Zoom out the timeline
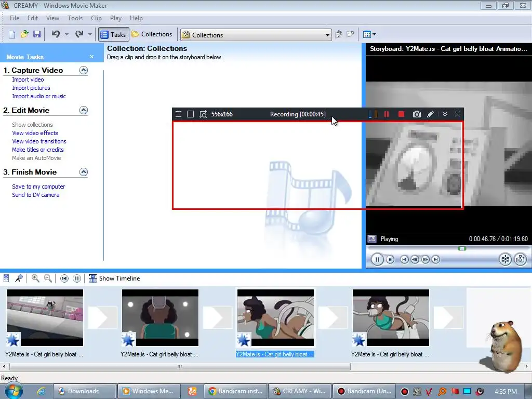 48,278
